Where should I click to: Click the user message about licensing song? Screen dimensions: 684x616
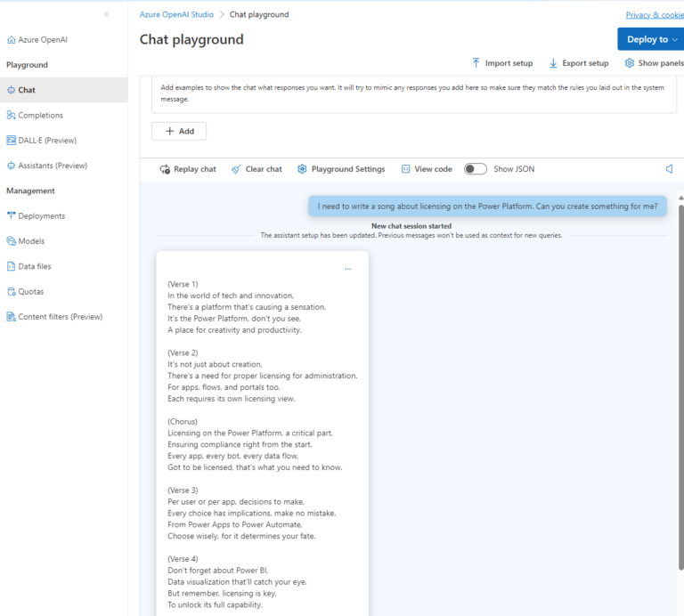point(487,207)
